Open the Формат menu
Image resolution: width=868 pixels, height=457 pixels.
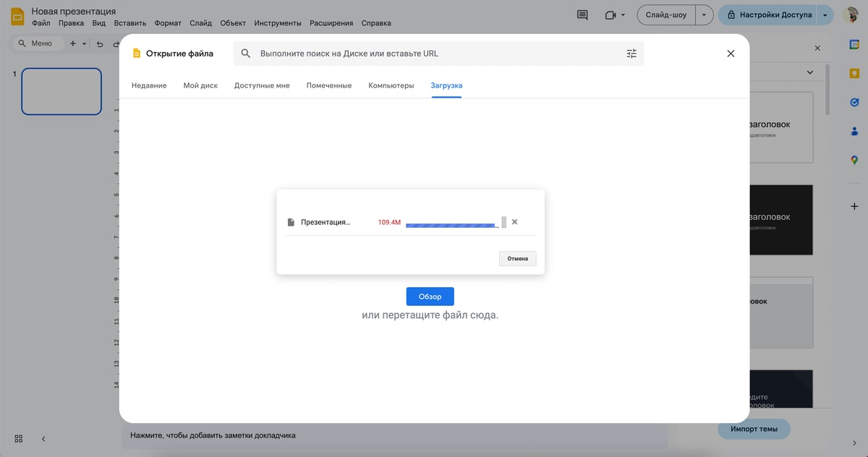(x=168, y=23)
